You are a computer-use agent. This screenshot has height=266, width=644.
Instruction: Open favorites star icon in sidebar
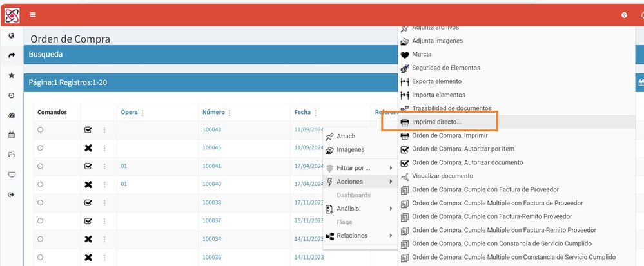click(x=12, y=75)
